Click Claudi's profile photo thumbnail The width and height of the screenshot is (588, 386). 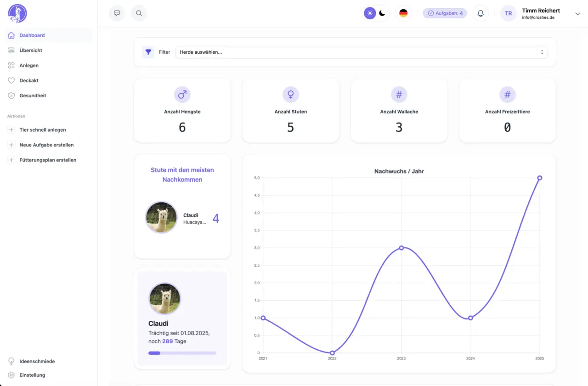[x=164, y=298]
